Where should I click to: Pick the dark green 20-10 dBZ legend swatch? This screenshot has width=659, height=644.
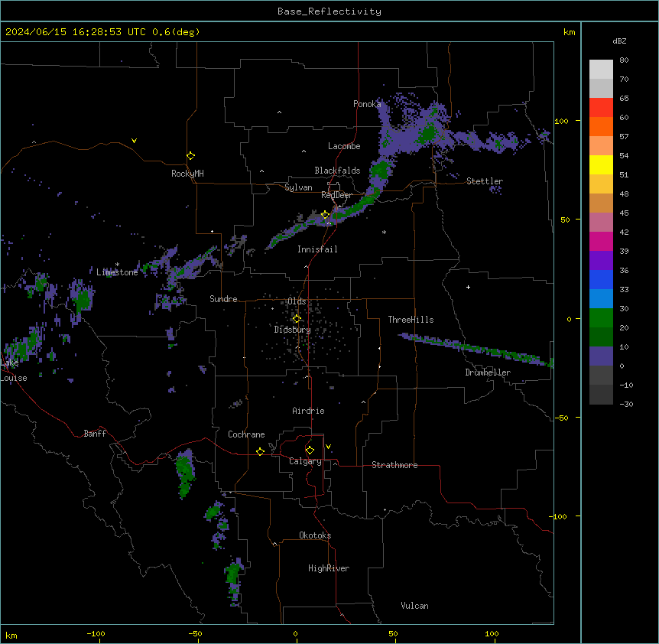601,337
